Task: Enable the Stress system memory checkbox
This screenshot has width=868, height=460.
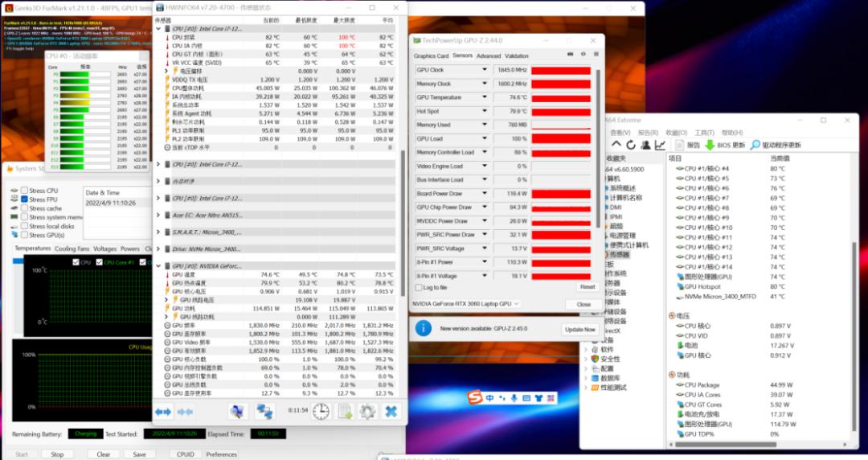Action: 24,216
